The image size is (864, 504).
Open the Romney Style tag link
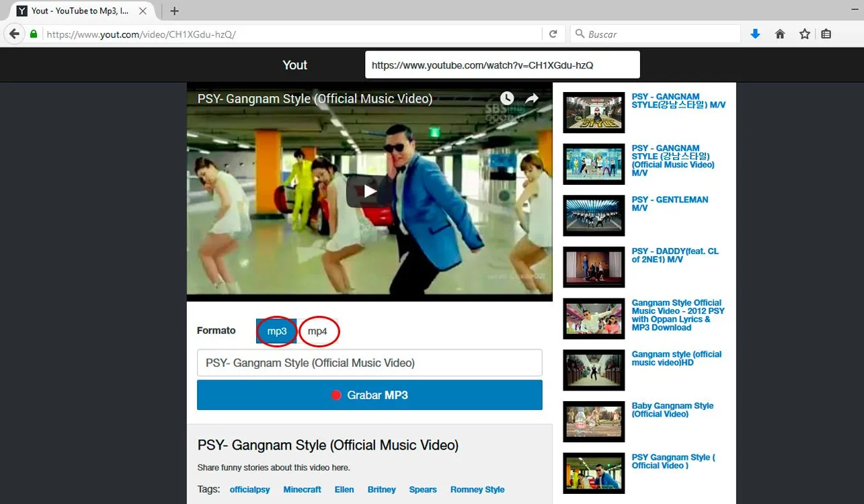[477, 489]
